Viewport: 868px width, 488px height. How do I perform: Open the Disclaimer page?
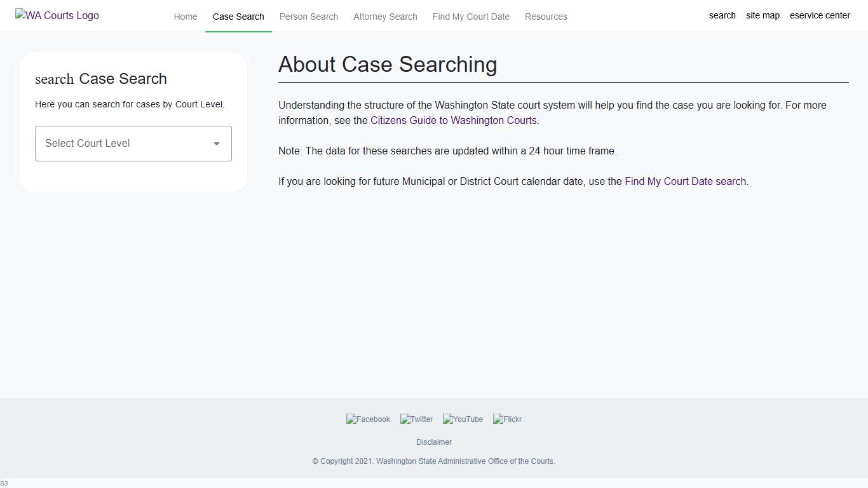[434, 442]
